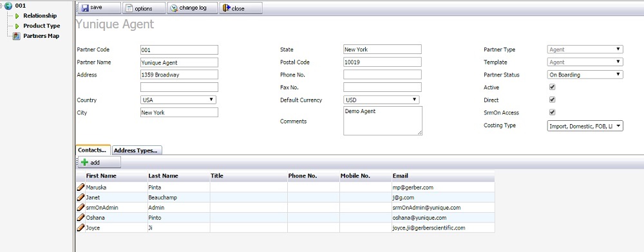Image resolution: width=644 pixels, height=252 pixels.
Task: Select the joyce.ji@gerberscientific.com email cell
Action: point(443,228)
